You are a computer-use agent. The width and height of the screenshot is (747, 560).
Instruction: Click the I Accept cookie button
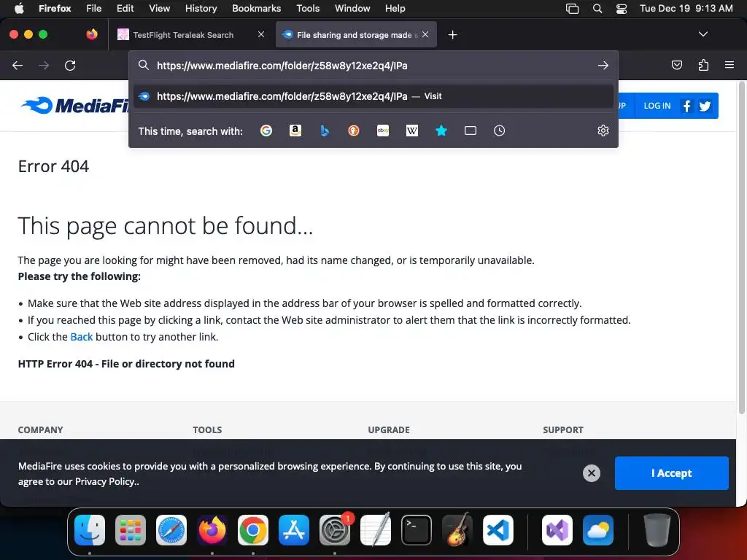pyautogui.click(x=671, y=472)
